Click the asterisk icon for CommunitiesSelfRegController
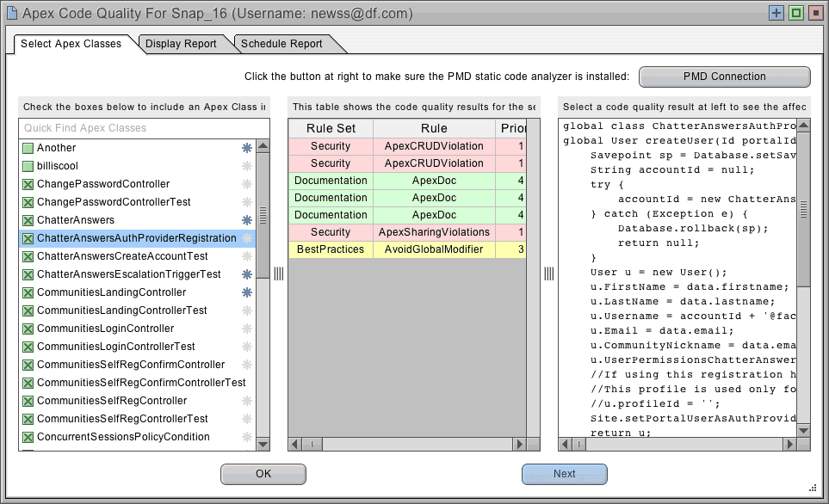Image resolution: width=829 pixels, height=504 pixels. pyautogui.click(x=247, y=401)
